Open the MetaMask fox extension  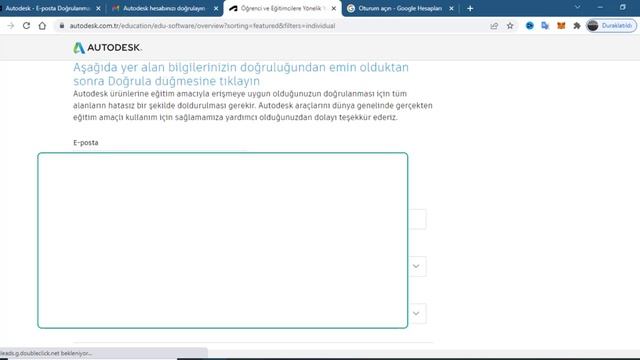561,26
